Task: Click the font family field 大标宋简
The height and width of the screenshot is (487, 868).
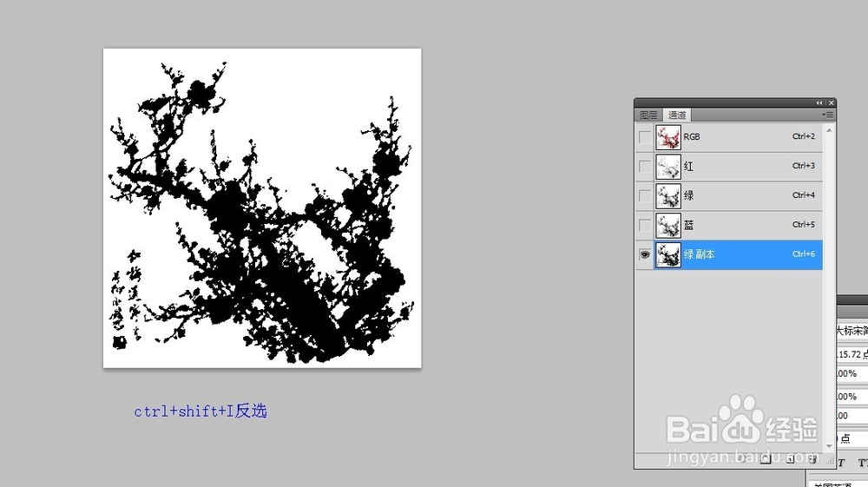Action: (x=852, y=331)
